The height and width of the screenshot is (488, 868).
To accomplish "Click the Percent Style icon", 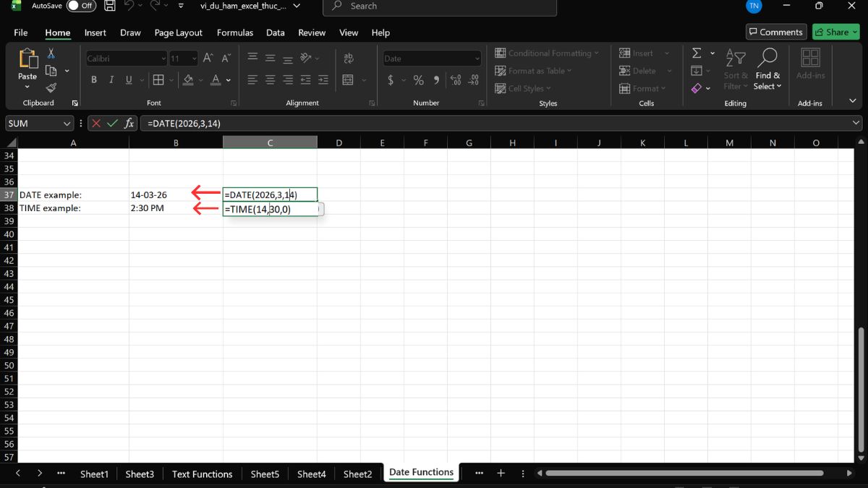I will [x=418, y=80].
